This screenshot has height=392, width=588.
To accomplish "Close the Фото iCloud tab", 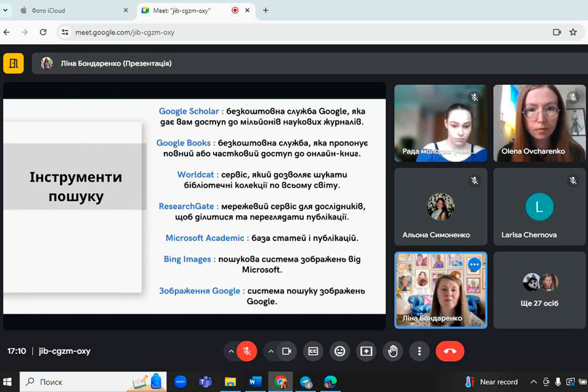I will [125, 10].
